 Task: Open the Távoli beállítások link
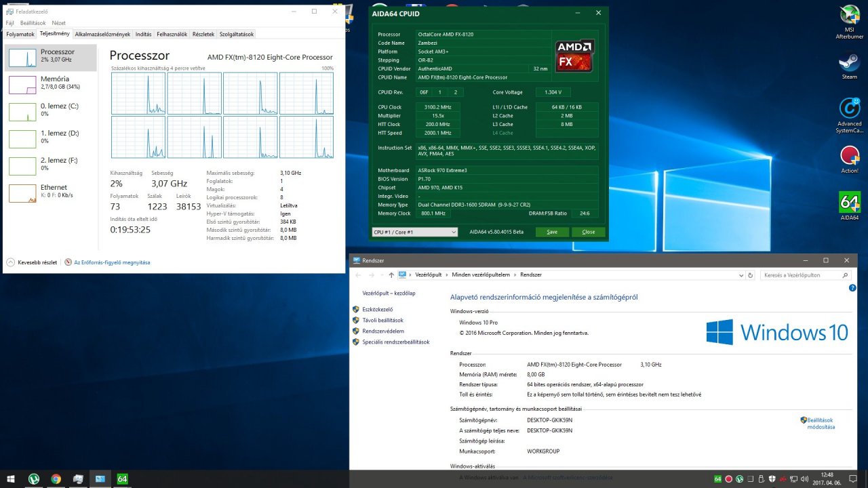tap(382, 320)
